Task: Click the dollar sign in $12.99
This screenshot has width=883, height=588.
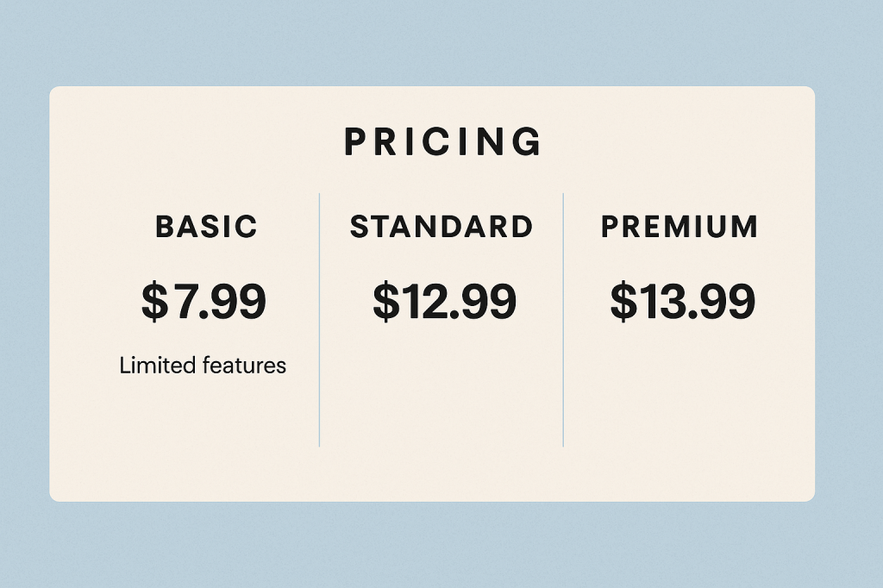Action: (385, 302)
